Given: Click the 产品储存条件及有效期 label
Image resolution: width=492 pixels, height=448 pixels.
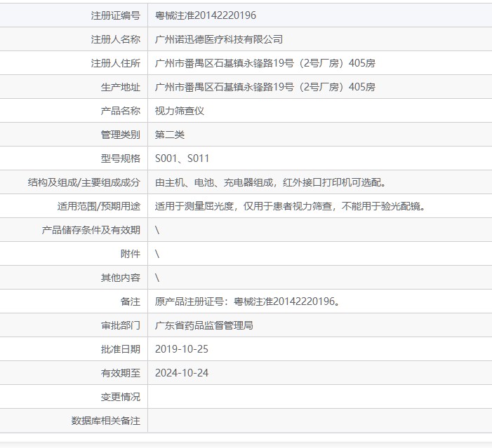Looking at the screenshot, I should click(x=91, y=230).
